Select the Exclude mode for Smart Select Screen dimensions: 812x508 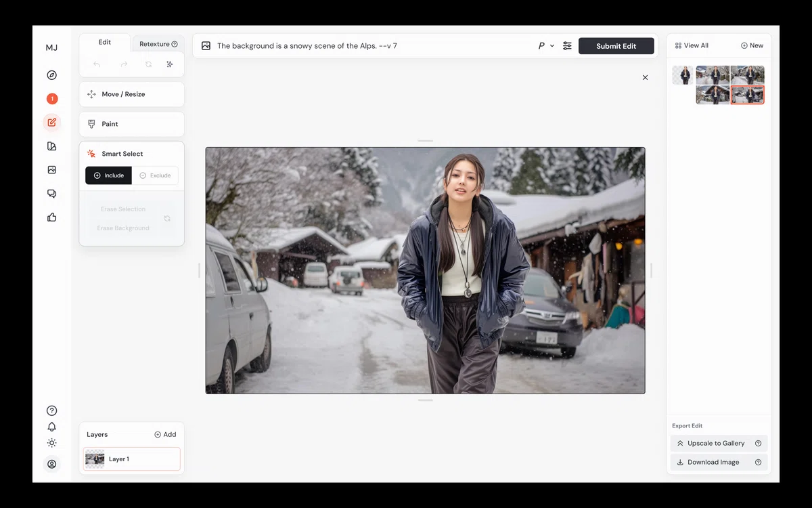155,175
